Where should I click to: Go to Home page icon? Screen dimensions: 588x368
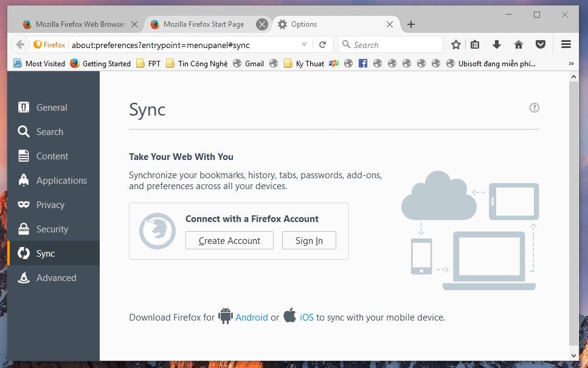[x=519, y=44]
